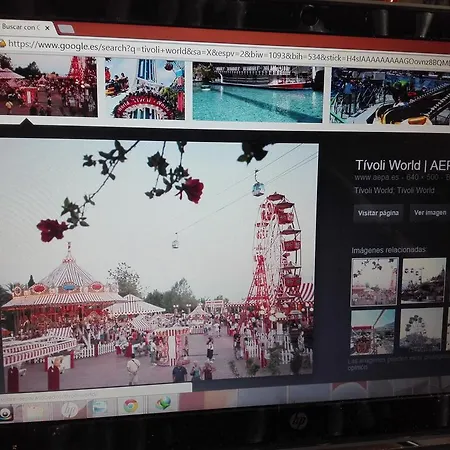Select the red-lit park thumbnail result

coord(49,85)
